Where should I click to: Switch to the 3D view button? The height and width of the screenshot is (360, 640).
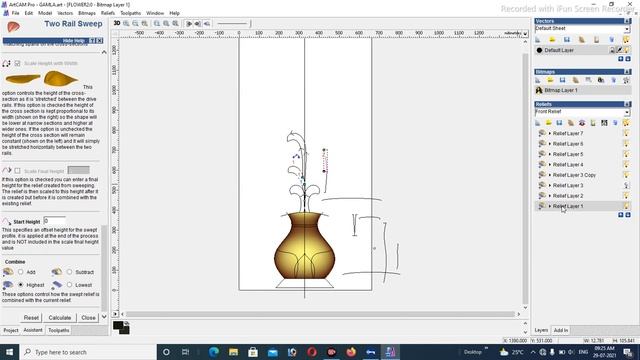coord(117,24)
